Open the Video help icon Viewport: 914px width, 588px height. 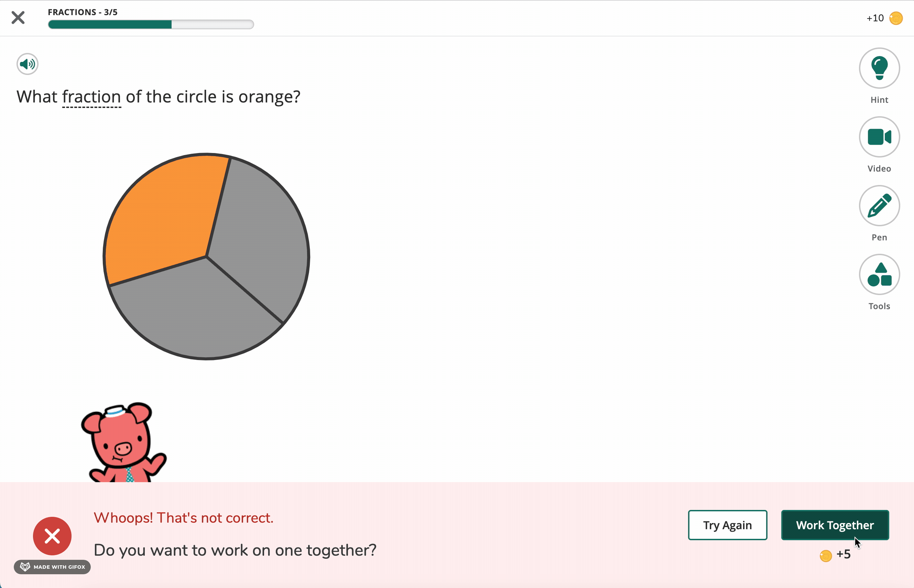click(x=879, y=137)
